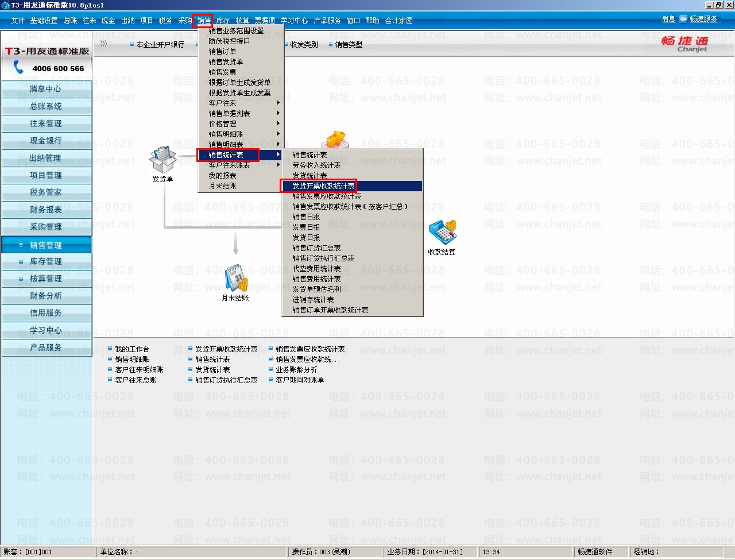The image size is (735, 560).
Task: Open 现金银行 in the left sidebar
Action: [46, 141]
